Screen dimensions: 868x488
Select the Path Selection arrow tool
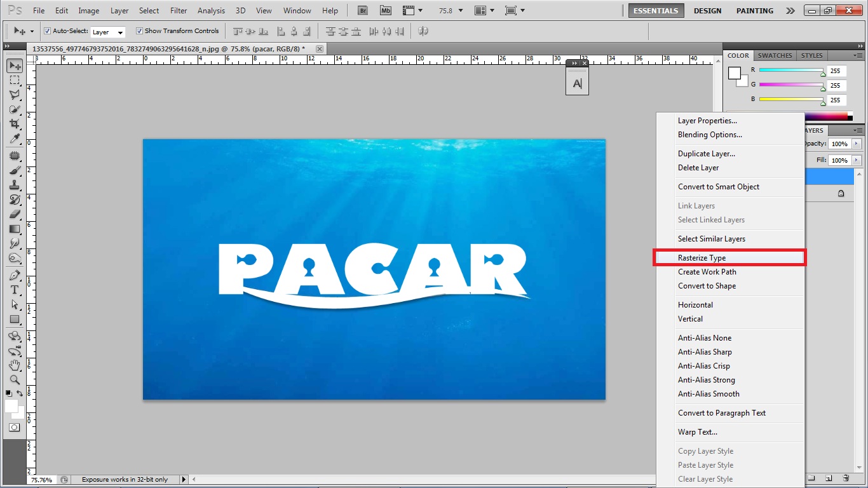[15, 304]
